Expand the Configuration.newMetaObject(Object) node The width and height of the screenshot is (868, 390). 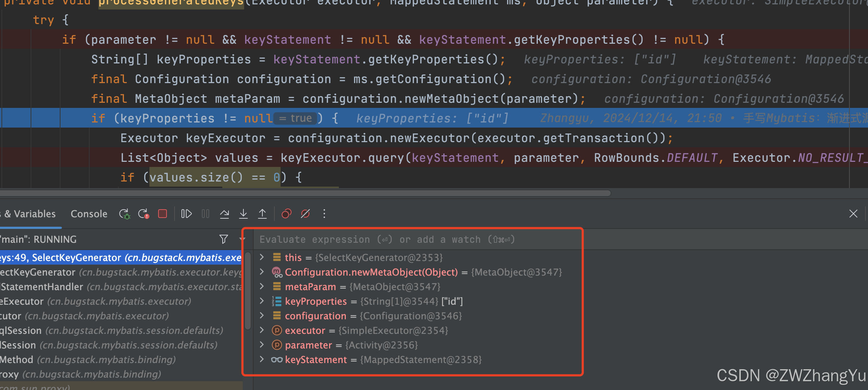pos(262,272)
